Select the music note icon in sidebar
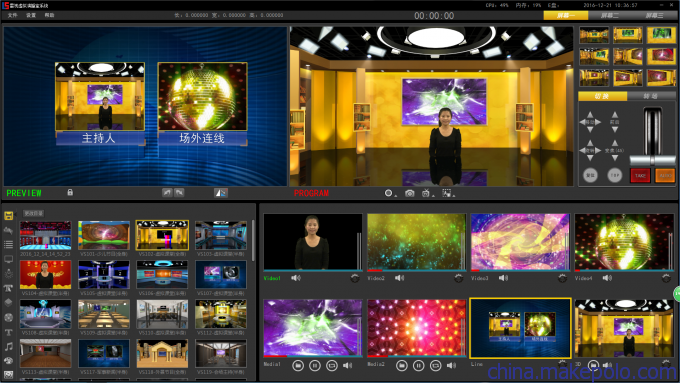 9,346
